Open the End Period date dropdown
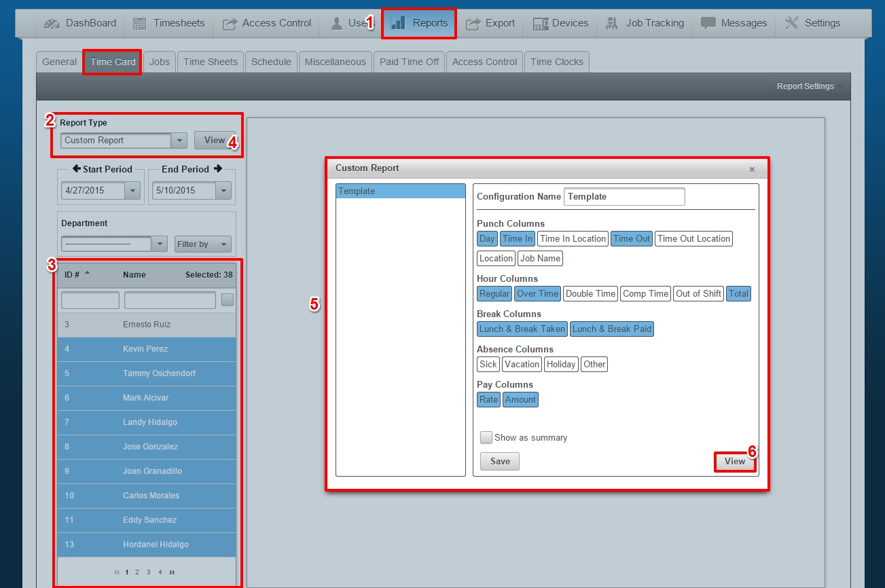Image resolution: width=885 pixels, height=588 pixels. [x=223, y=191]
